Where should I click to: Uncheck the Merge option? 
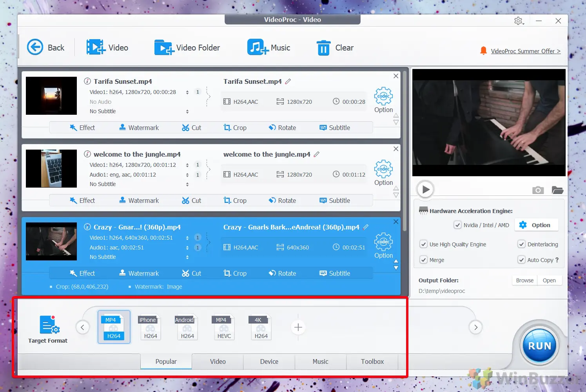point(423,260)
